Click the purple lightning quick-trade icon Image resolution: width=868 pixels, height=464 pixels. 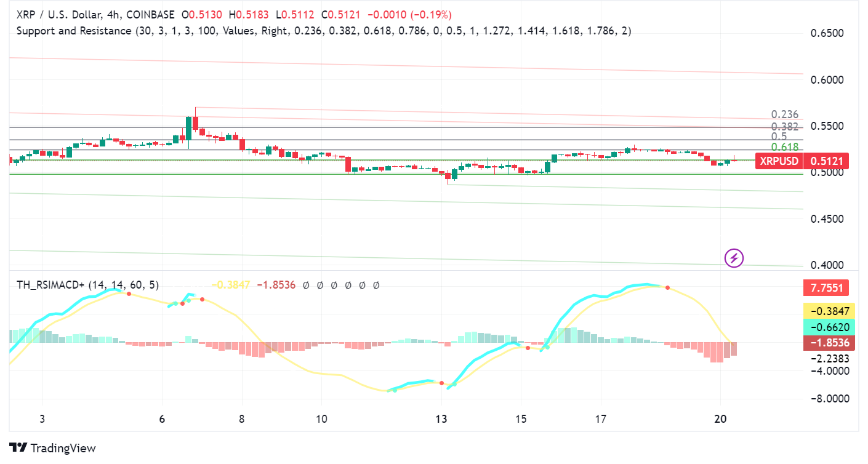[x=733, y=259]
